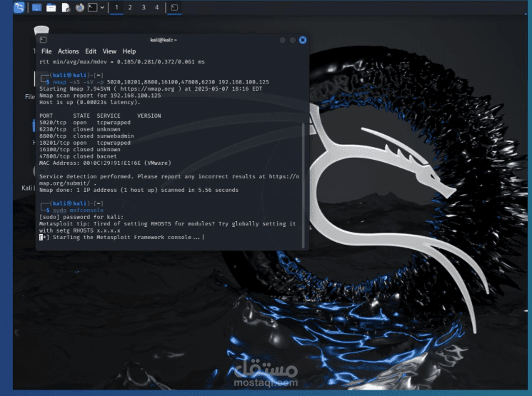
Task: Click the '[sudo] password for kali:' line
Action: point(81,217)
